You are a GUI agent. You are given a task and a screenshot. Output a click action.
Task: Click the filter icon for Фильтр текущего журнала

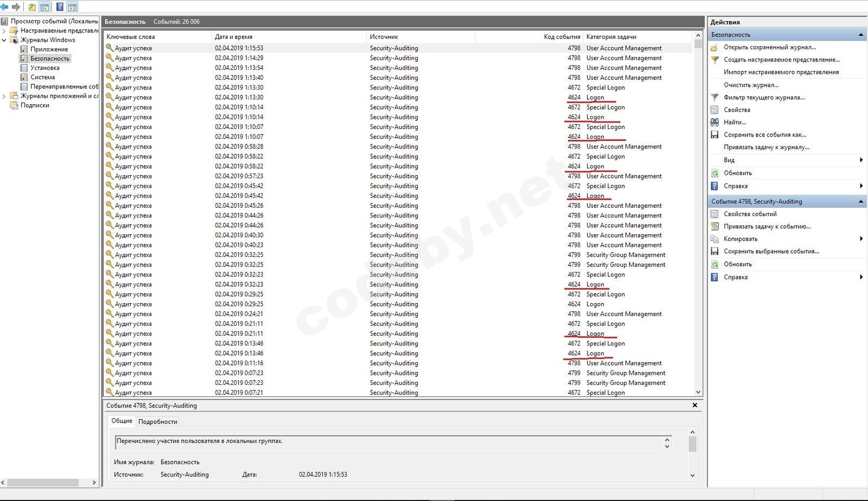(x=714, y=98)
